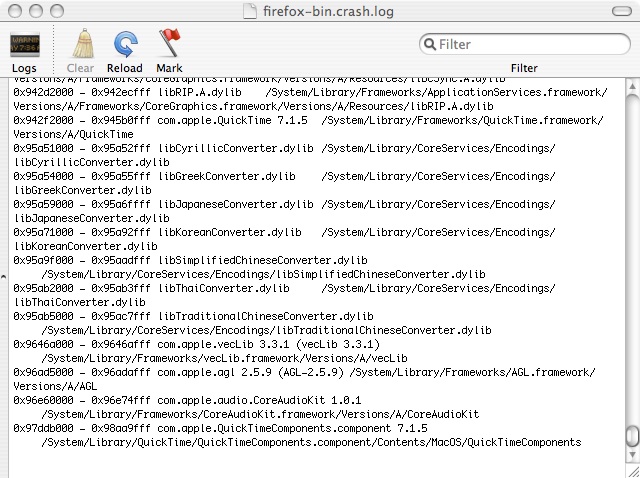Click the window minimize button
Viewport: 640px width, 478px height.
(36, 11)
